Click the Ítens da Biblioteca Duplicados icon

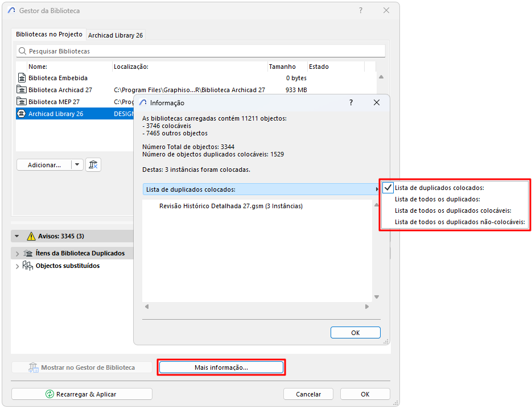(x=28, y=253)
